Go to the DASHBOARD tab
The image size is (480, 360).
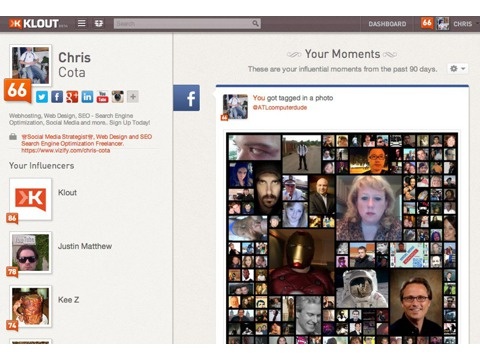pyautogui.click(x=387, y=24)
